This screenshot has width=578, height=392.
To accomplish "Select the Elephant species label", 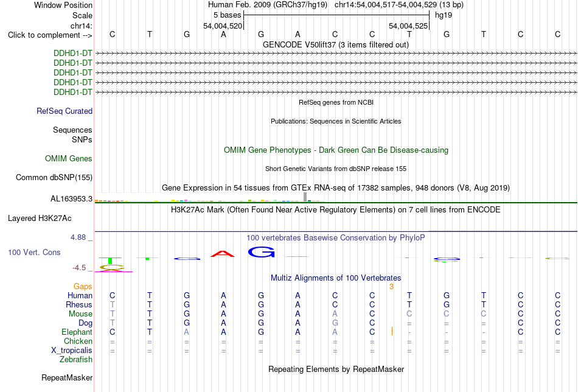I will pos(77,332).
